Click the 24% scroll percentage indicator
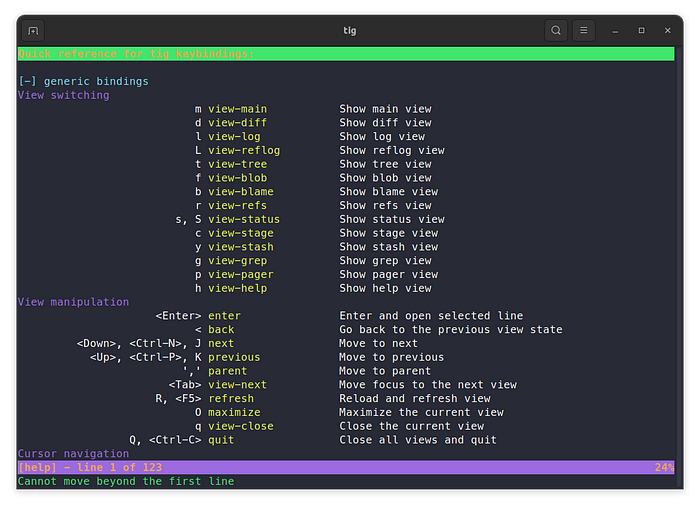This screenshot has width=700, height=508. [664, 467]
